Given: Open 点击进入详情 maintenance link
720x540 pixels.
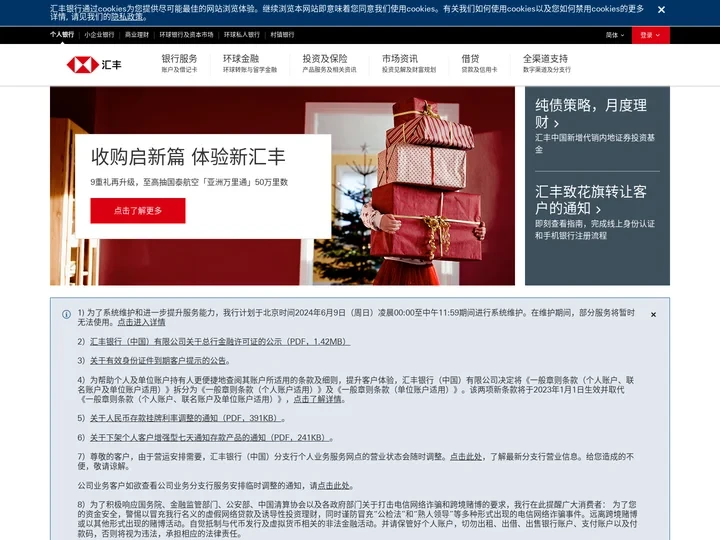Looking at the screenshot, I should click(x=141, y=322).
